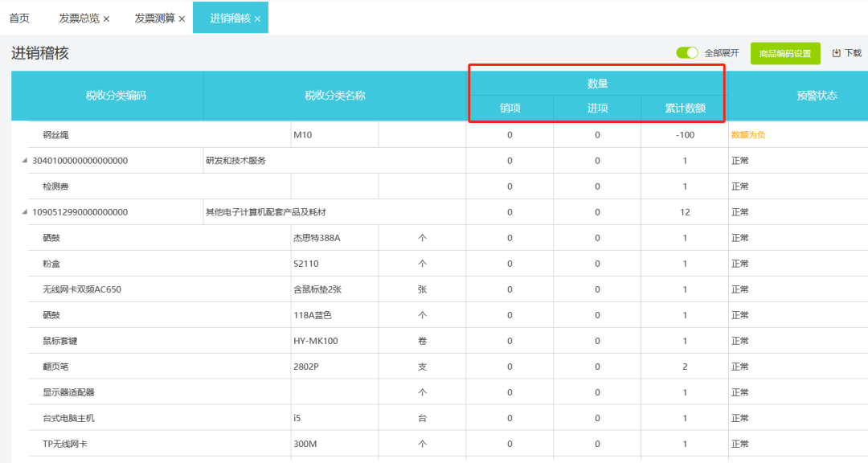Image resolution: width=868 pixels, height=463 pixels.
Task: Toggle the 全部展开 switch
Action: pyautogui.click(x=687, y=52)
